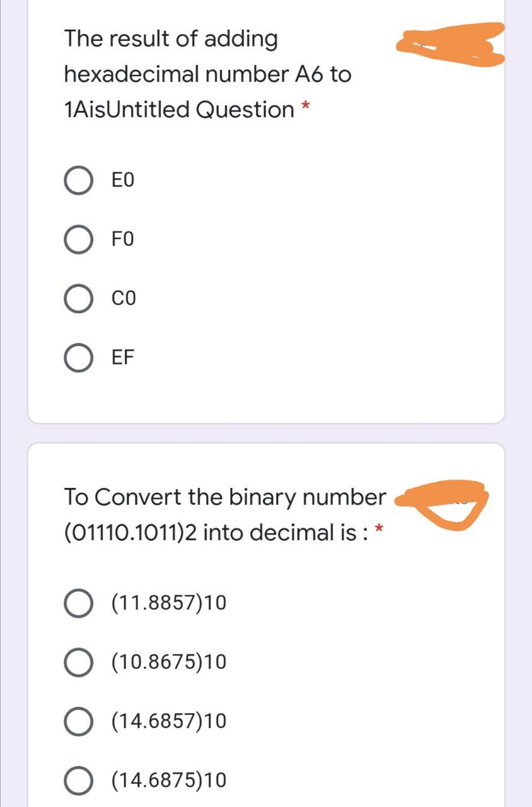Click the EF answer label text
532x807 pixels.
coord(123,357)
